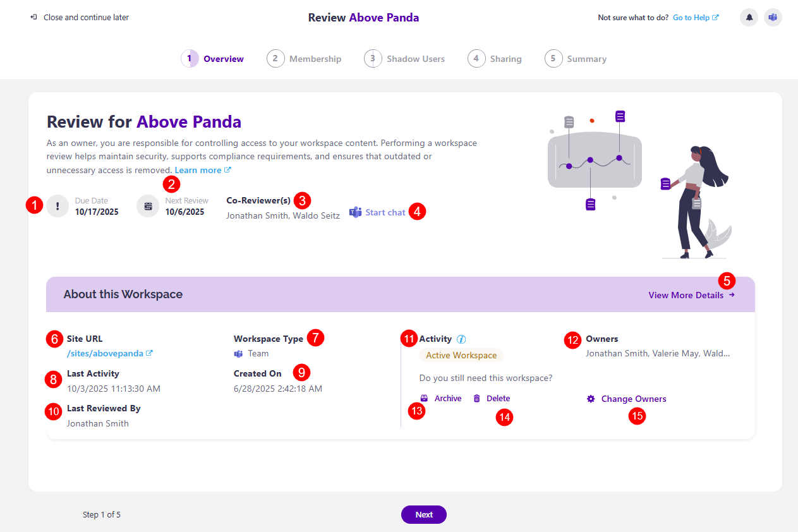Visit the /sites/abovepanda site URL
This screenshot has height=532, width=798.
(105, 353)
